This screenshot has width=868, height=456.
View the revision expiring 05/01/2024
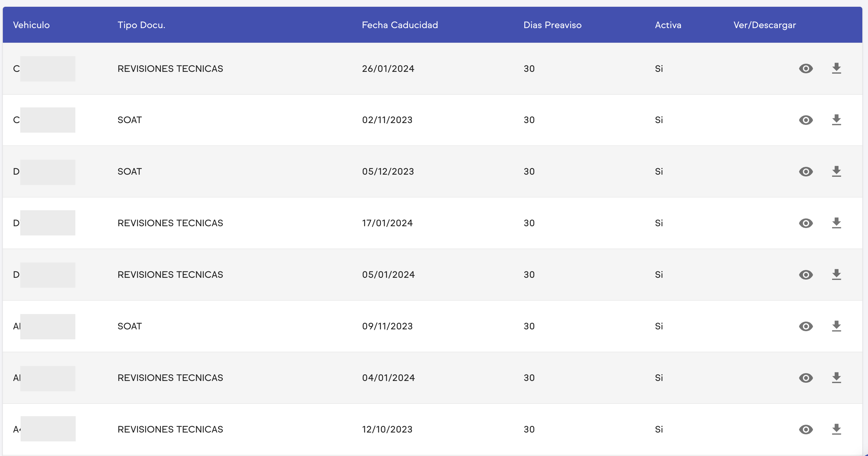806,275
